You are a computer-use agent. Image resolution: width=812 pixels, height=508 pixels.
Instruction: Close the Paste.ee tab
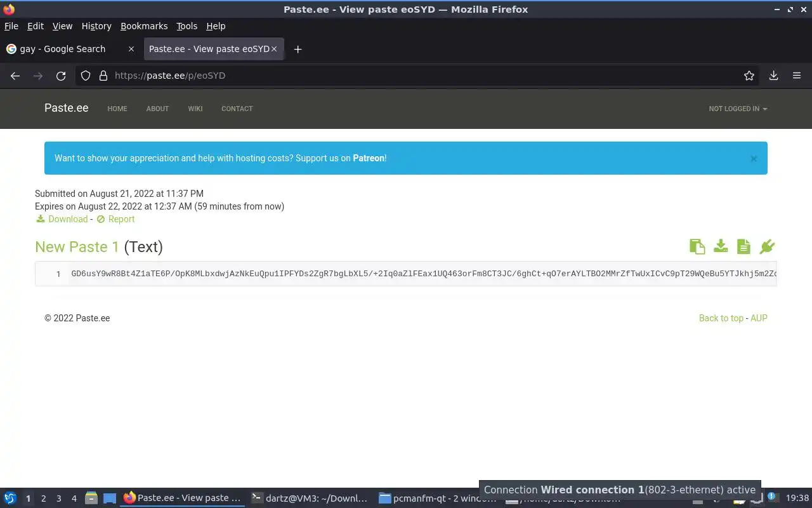tap(274, 49)
